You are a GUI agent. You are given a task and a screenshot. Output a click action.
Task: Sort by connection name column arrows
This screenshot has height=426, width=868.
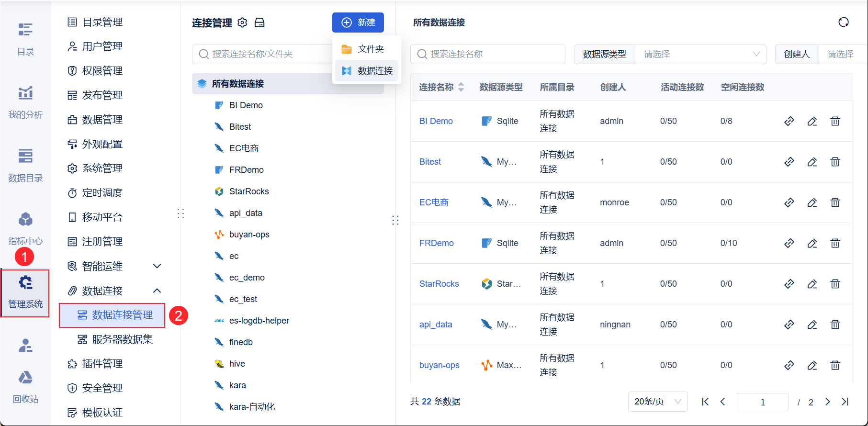click(x=461, y=87)
